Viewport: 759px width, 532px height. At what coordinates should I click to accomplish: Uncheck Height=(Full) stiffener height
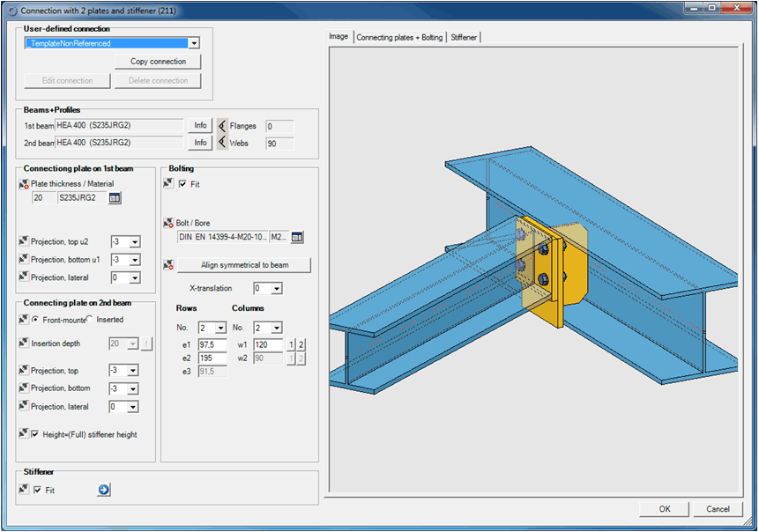point(36,434)
